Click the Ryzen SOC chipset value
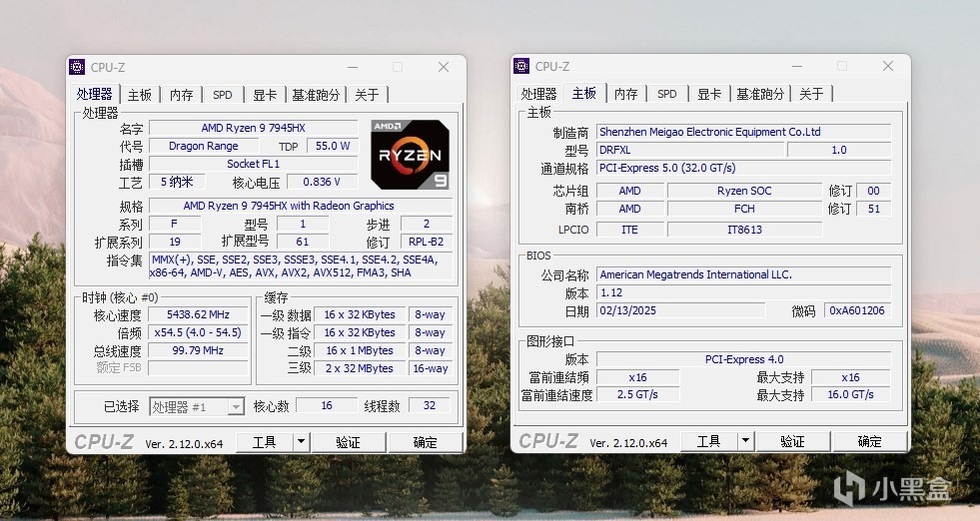The width and height of the screenshot is (980, 521). coord(744,192)
